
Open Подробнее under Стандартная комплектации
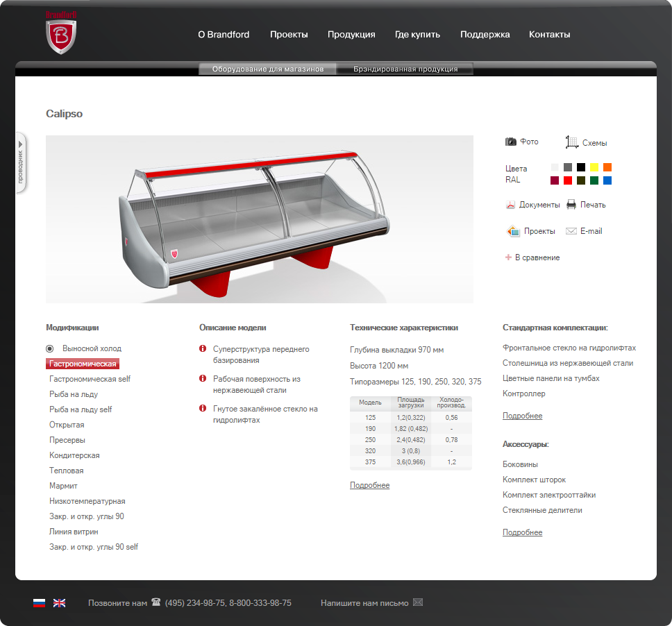point(522,416)
